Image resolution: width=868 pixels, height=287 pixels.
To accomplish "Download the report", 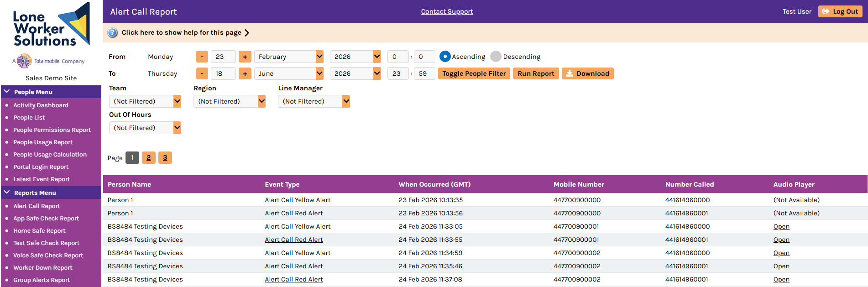I will pyautogui.click(x=588, y=73).
